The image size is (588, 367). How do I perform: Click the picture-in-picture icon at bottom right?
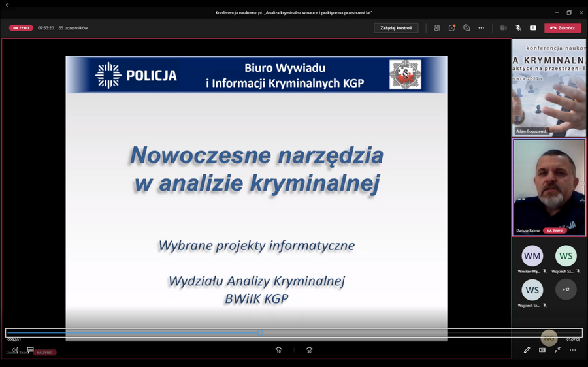coord(542,350)
